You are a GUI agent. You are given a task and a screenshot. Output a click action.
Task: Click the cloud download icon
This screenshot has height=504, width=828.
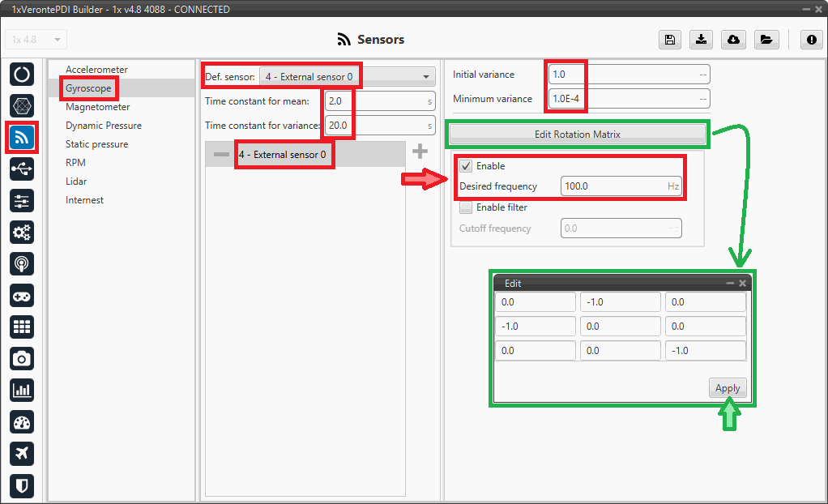coord(733,40)
